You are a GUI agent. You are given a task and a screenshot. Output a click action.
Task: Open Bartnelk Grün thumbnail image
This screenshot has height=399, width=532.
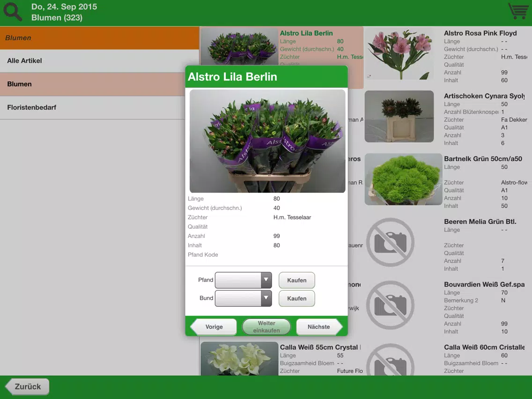click(403, 179)
